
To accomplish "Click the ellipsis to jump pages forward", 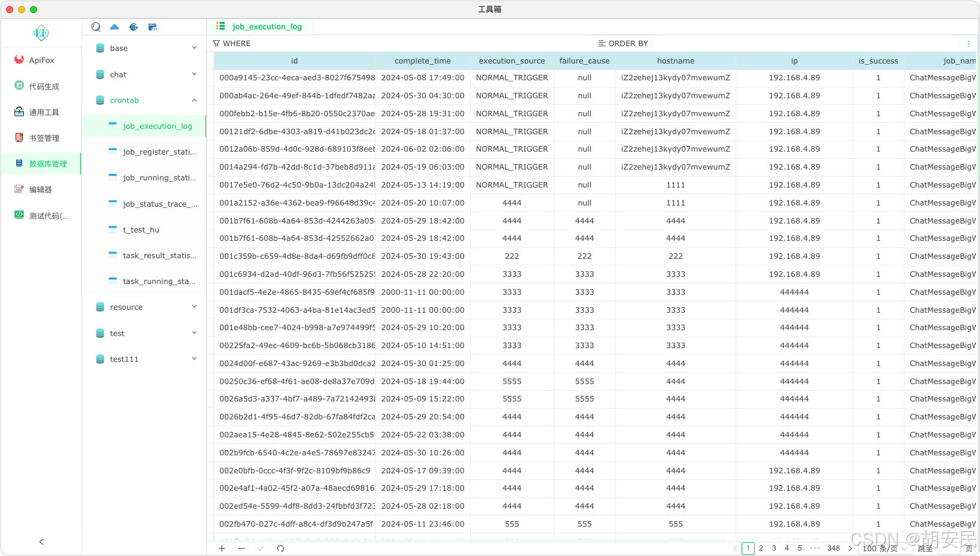I will [x=815, y=548].
